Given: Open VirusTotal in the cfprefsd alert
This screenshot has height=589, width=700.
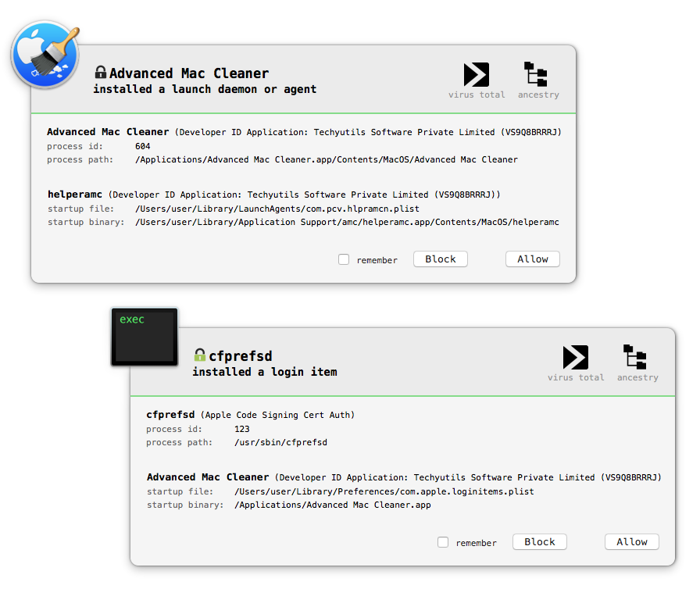Looking at the screenshot, I should (576, 357).
